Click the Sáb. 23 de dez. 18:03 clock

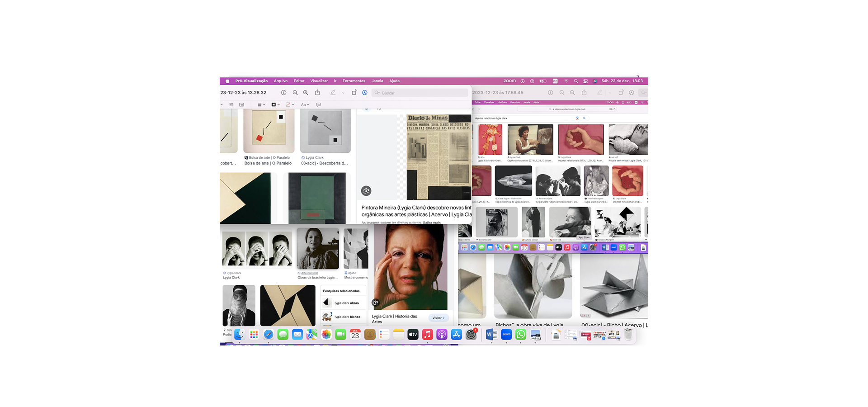tap(622, 81)
